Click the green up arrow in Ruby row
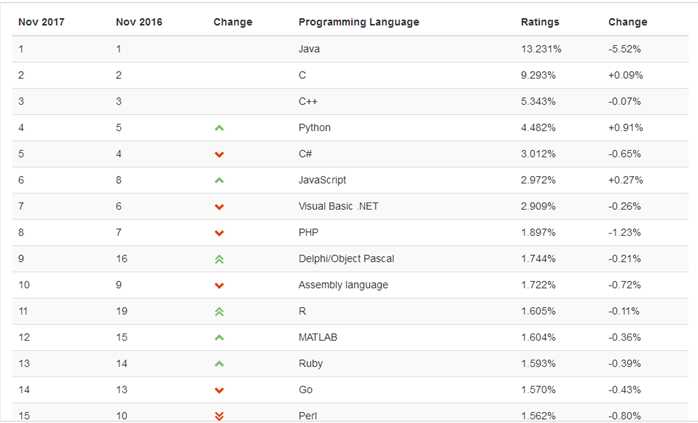Screen dimensions: 698x423 (219, 364)
